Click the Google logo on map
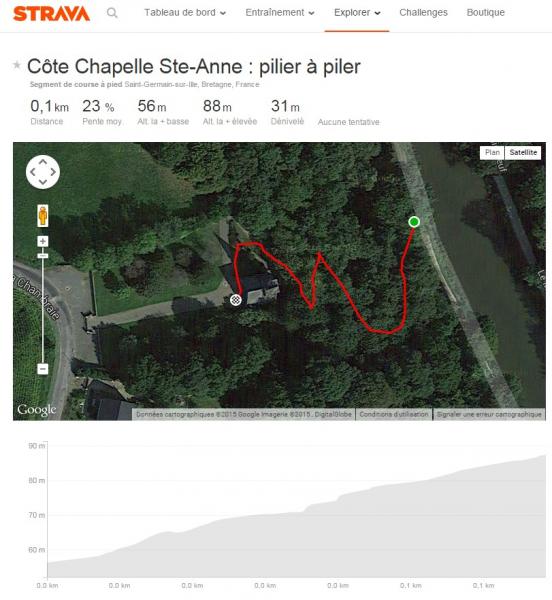The width and height of the screenshot is (552, 600). (37, 410)
